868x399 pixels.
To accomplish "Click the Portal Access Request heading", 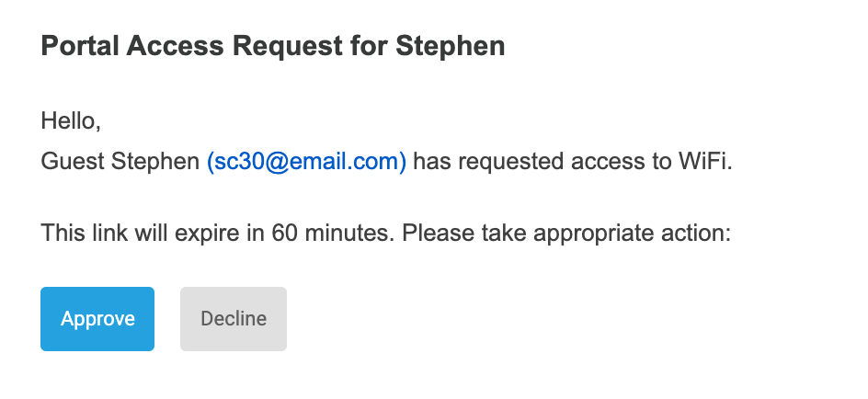I will click(x=272, y=46).
